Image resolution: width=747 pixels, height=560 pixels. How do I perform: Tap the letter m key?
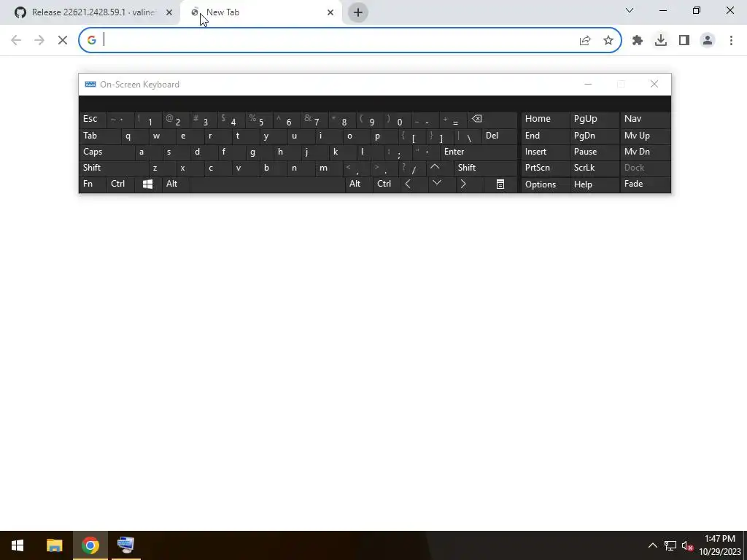(330, 168)
